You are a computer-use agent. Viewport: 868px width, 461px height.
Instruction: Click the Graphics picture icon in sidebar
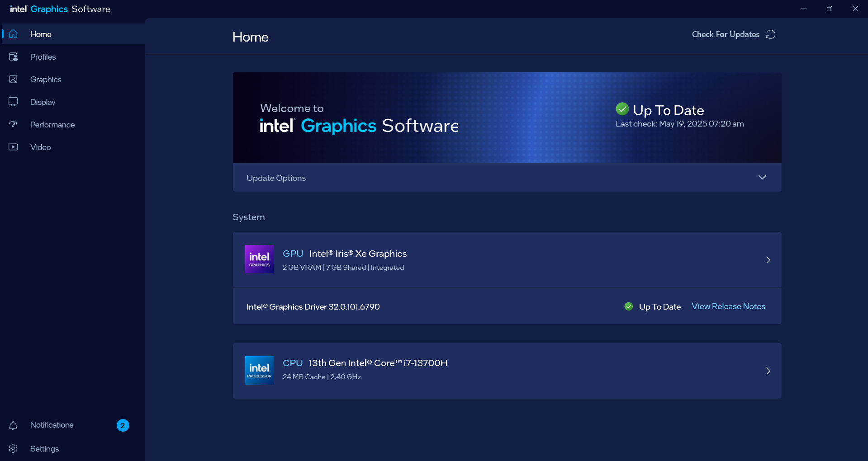[x=13, y=79]
